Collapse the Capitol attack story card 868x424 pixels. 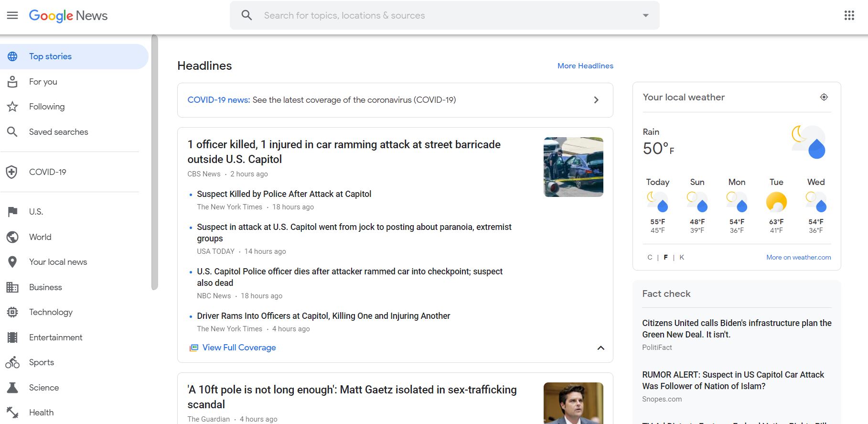click(600, 348)
